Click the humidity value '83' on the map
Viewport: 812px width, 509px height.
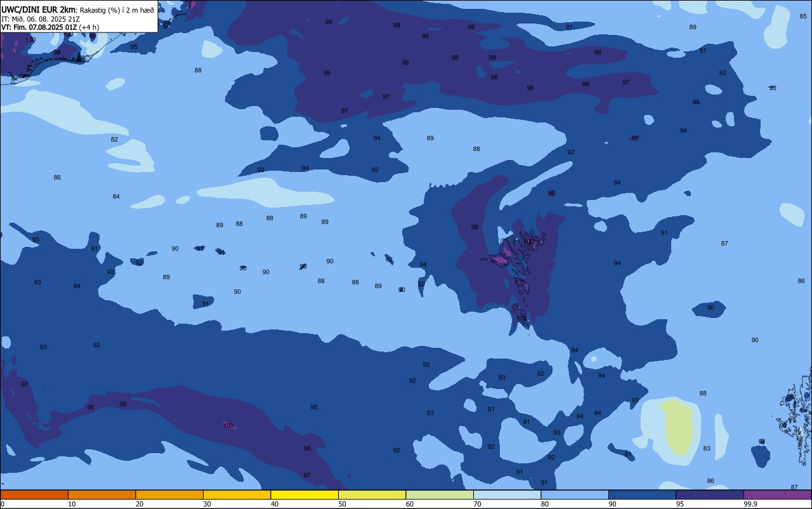[x=707, y=449]
